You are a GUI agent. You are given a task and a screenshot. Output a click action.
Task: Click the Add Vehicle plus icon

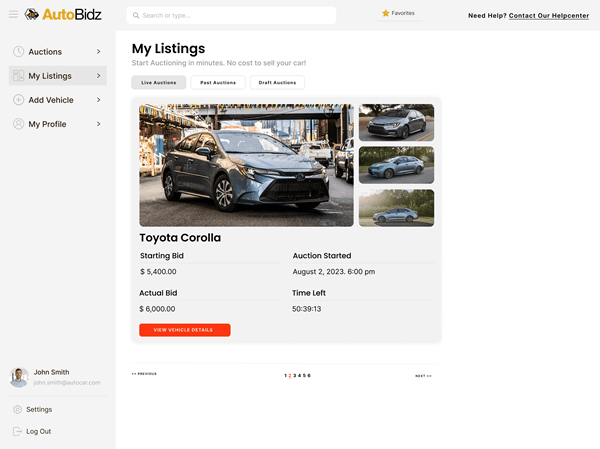click(18, 100)
